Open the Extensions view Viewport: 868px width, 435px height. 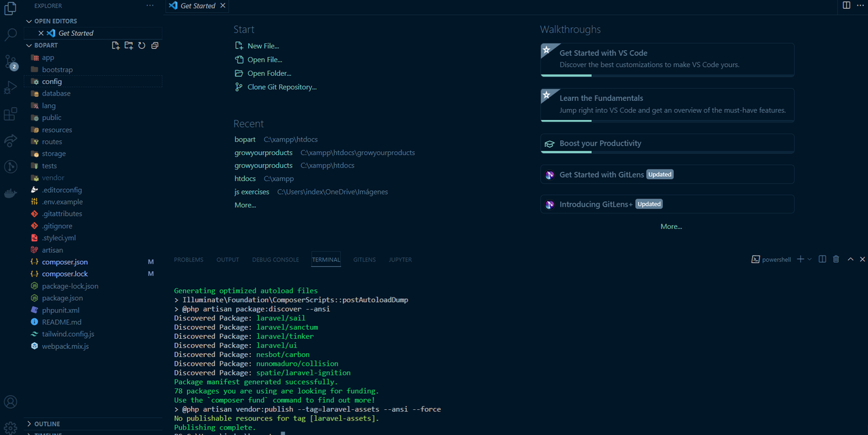[x=11, y=114]
